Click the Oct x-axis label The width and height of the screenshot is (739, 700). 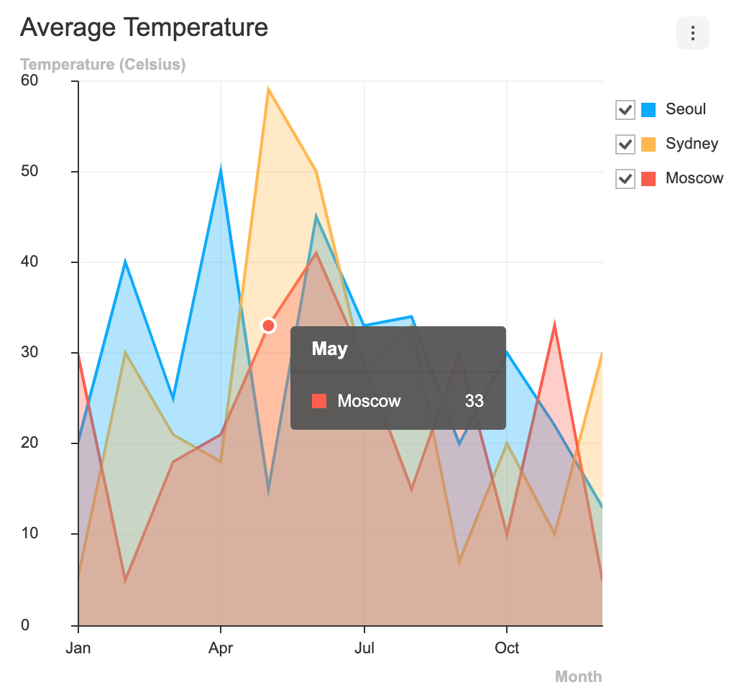coord(507,648)
